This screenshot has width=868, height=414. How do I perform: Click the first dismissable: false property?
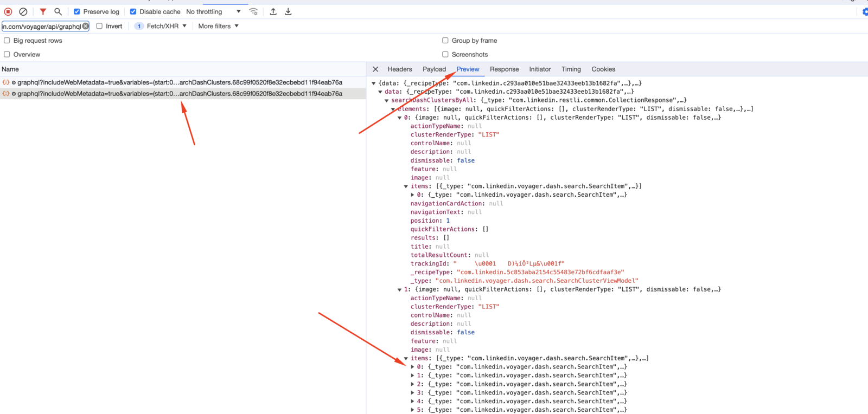pyautogui.click(x=442, y=160)
